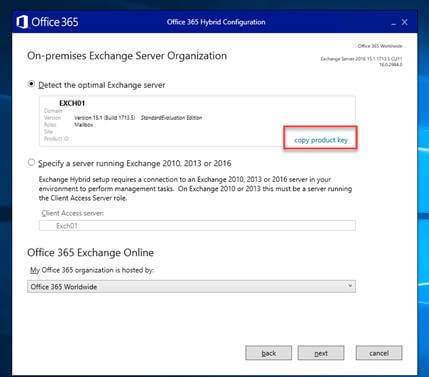
Task: Click the Product ID label
Action: (56, 139)
